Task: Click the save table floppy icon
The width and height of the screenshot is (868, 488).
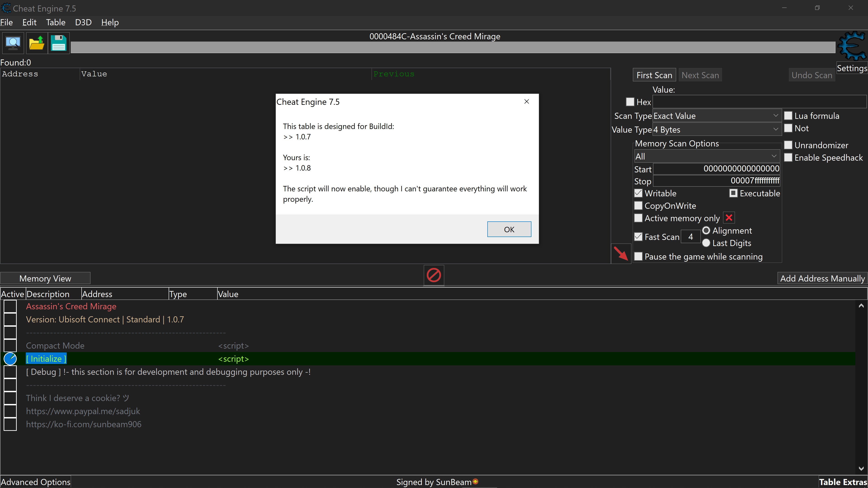Action: coord(59,43)
